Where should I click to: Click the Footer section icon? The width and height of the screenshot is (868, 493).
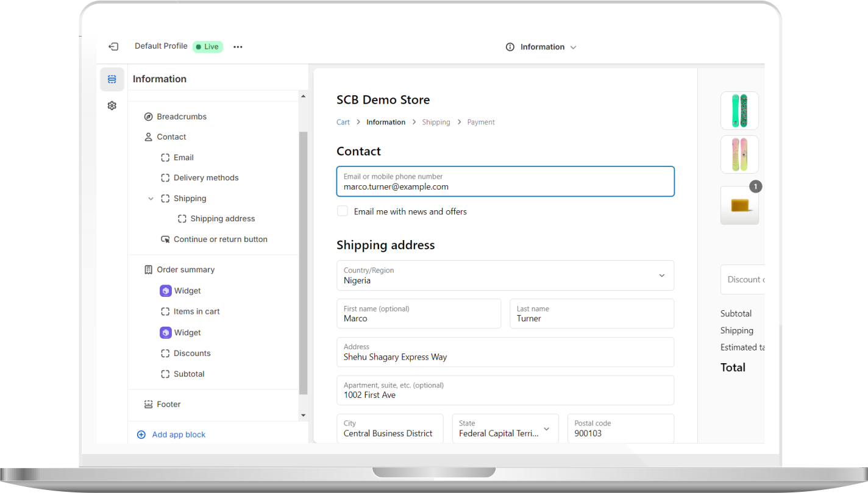click(x=148, y=404)
